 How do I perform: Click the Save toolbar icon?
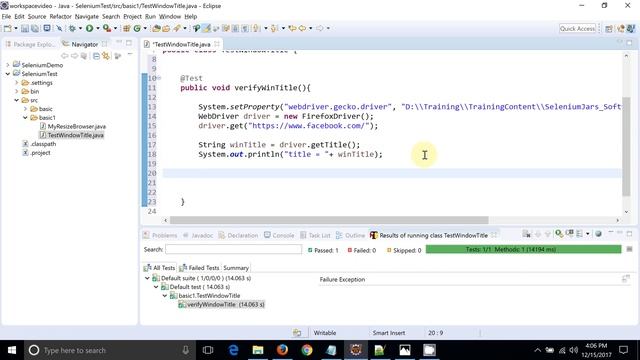coord(25,28)
